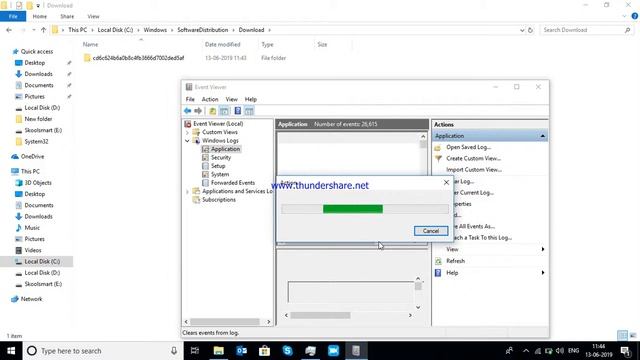Image resolution: width=640 pixels, height=360 pixels.
Task: Open Home tab in File Explorer ribbon
Action: pos(40,16)
